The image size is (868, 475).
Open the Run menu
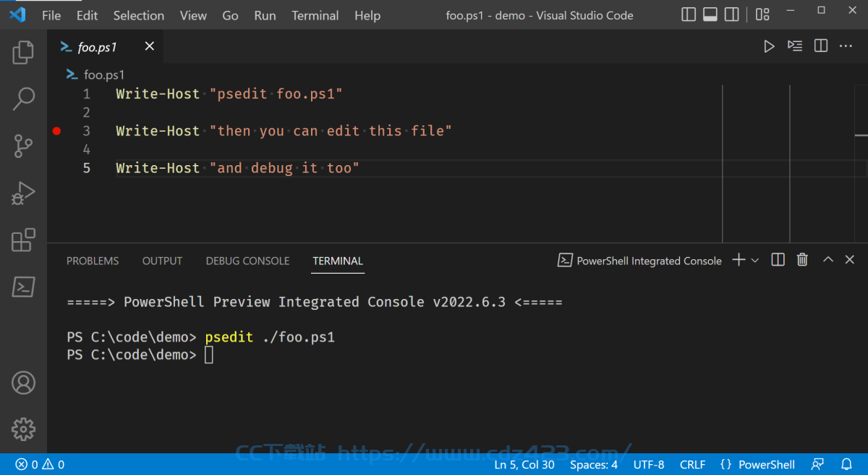pyautogui.click(x=265, y=15)
